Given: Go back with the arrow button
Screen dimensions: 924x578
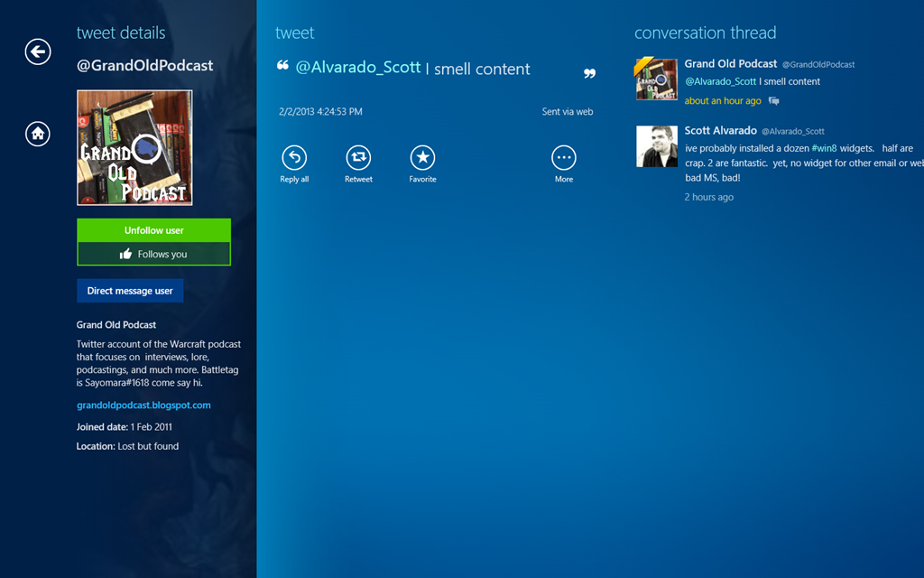Looking at the screenshot, I should [x=38, y=51].
